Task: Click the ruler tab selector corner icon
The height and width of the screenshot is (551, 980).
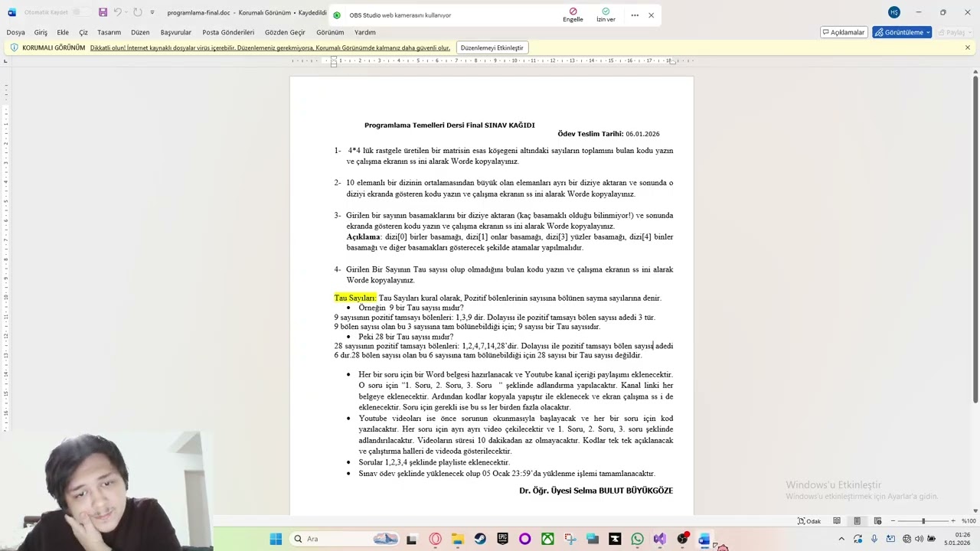Action: tap(5, 60)
